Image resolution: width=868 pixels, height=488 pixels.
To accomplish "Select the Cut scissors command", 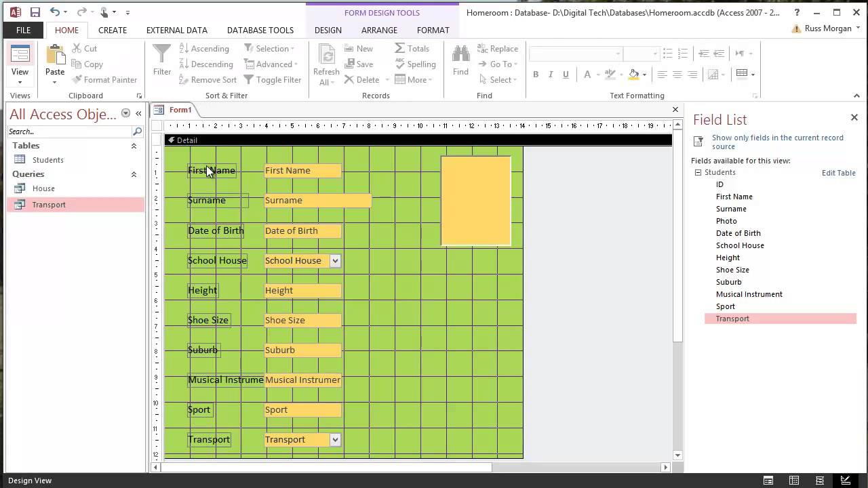I will (x=84, y=49).
